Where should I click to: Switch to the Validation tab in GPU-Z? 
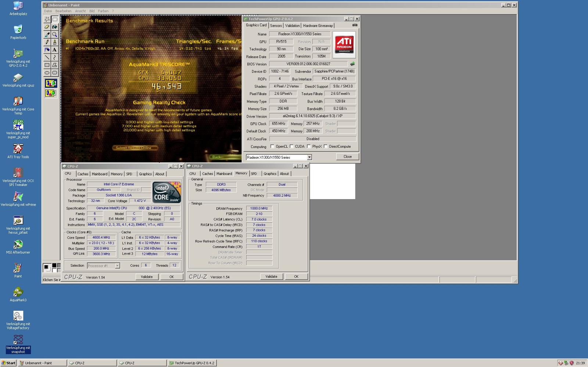click(292, 26)
